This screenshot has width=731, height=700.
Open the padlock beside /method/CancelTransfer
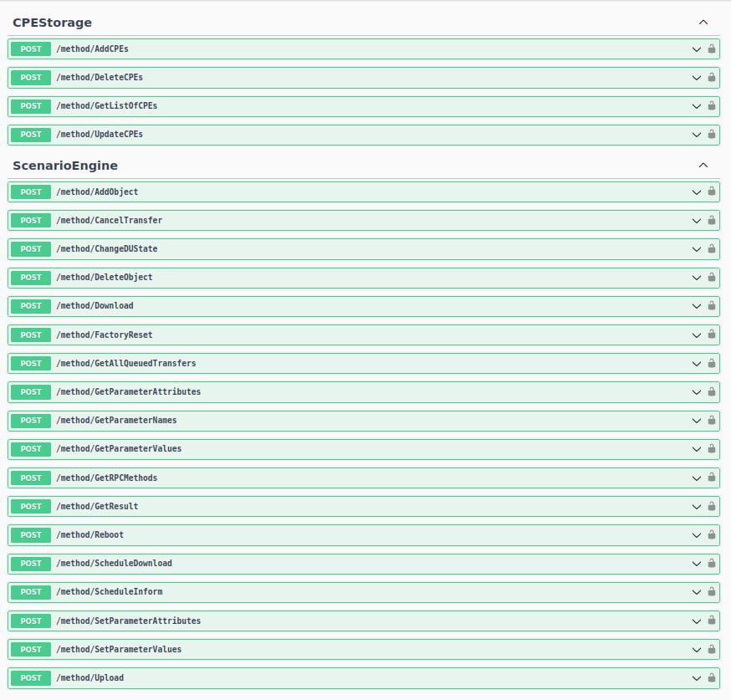point(710,220)
